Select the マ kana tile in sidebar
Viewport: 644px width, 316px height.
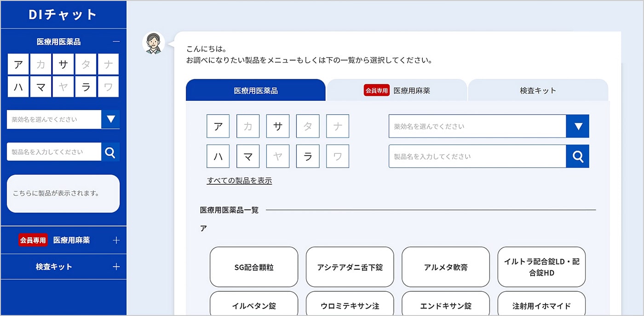tap(41, 87)
